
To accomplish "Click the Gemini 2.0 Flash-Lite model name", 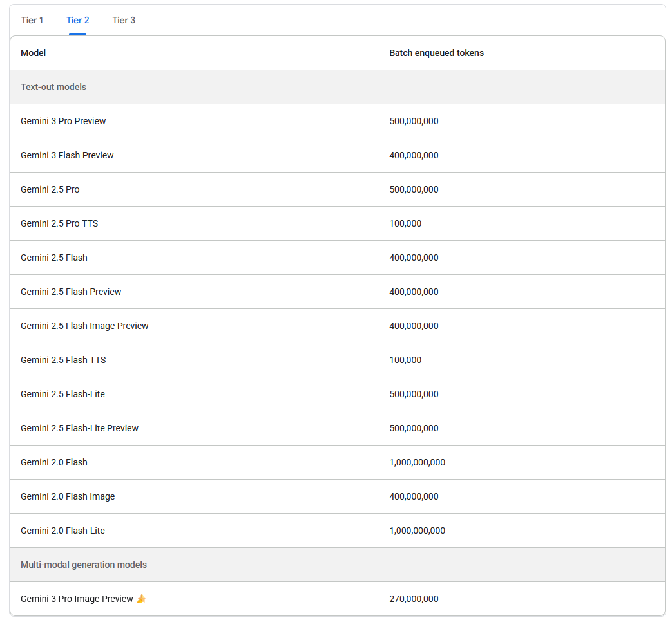I will coord(62,531).
